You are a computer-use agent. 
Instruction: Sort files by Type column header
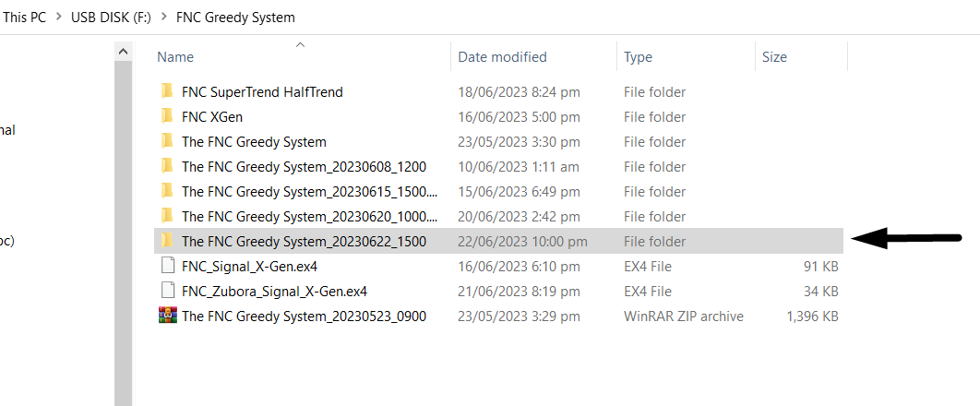coord(638,57)
